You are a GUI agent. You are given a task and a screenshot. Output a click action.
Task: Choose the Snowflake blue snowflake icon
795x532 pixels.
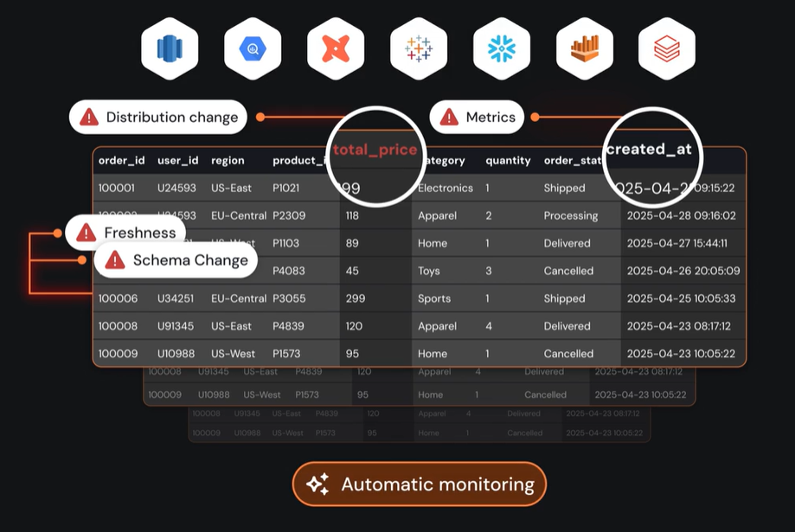tap(502, 48)
